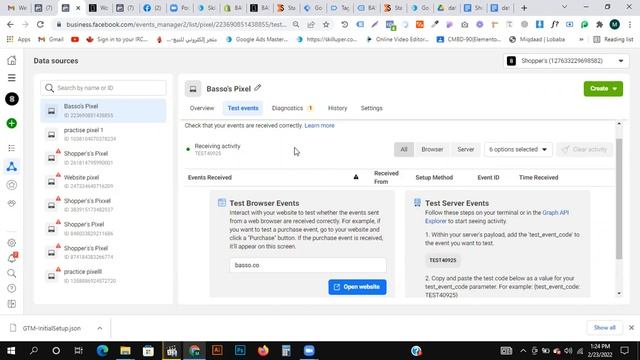Image resolution: width=640 pixels, height=360 pixels.
Task: Expand the GTM-InitialSetup.json download options
Action: [x=100, y=328]
